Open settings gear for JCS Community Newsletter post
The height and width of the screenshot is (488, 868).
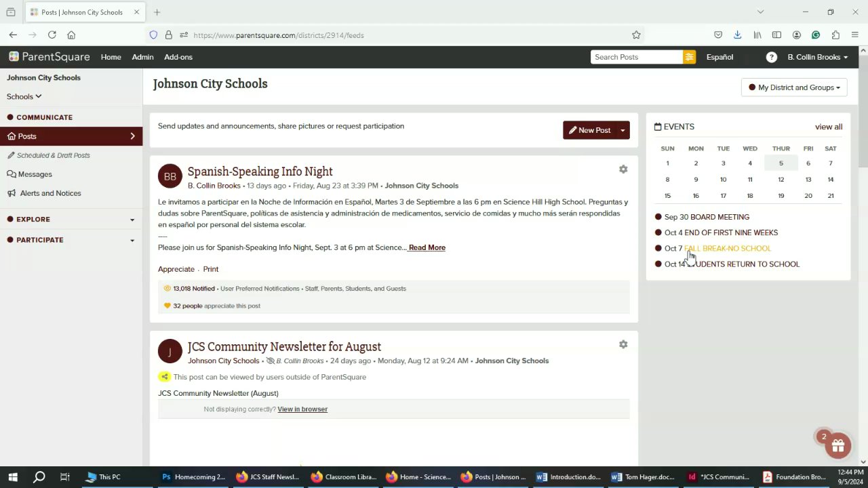point(623,344)
